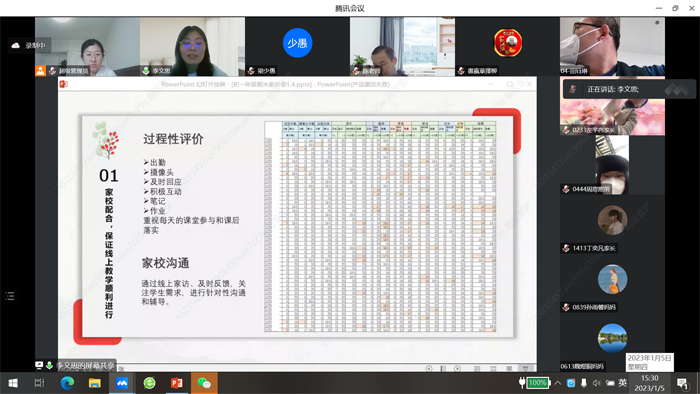Open the notification center icon
The image size is (700, 394).
682,383
